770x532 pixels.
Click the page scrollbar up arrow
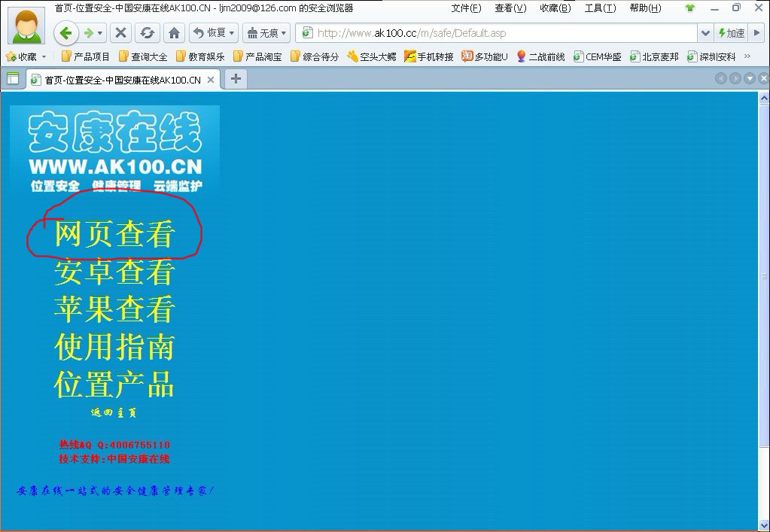764,98
